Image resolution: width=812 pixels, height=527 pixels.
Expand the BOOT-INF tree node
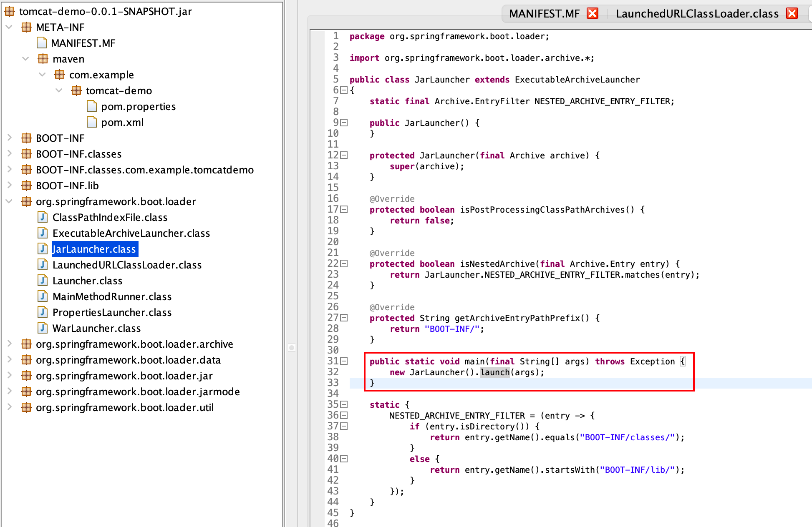tap(9, 138)
